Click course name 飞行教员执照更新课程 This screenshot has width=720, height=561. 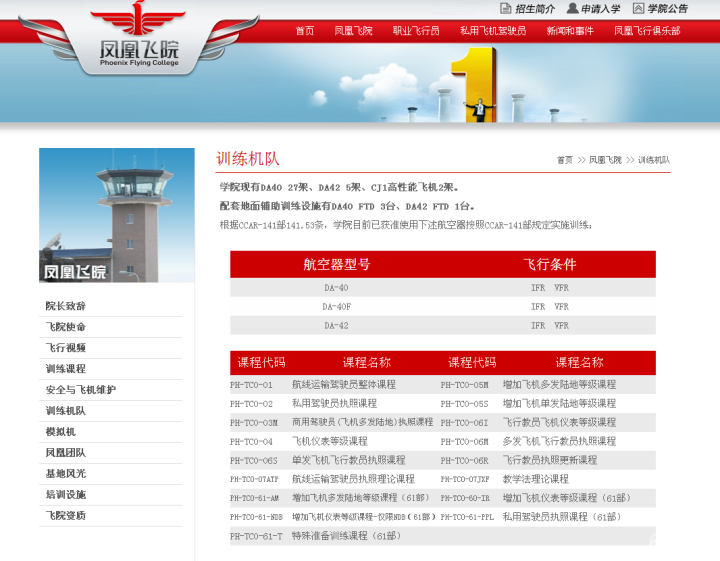click(x=550, y=460)
